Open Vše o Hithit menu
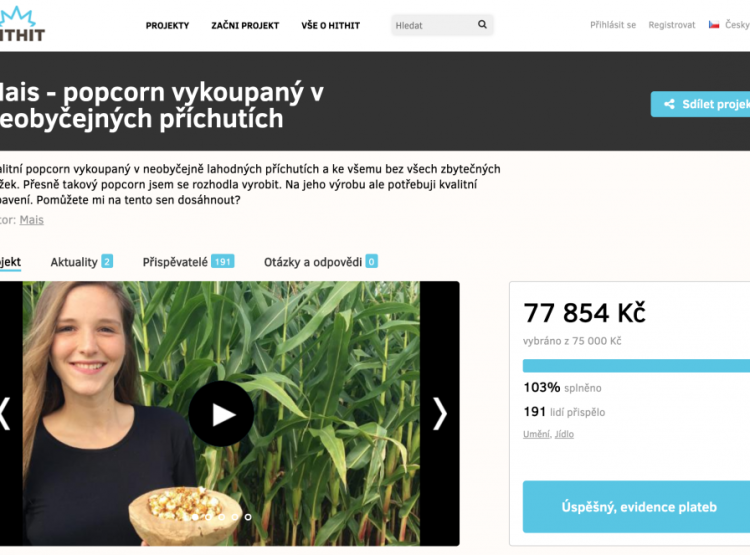This screenshot has height=555, width=750. 331,26
